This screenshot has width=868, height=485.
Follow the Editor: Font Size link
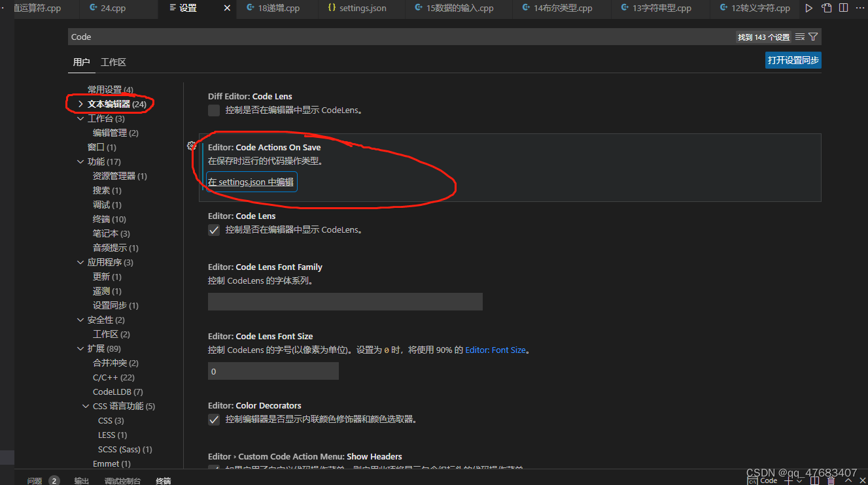click(x=495, y=350)
